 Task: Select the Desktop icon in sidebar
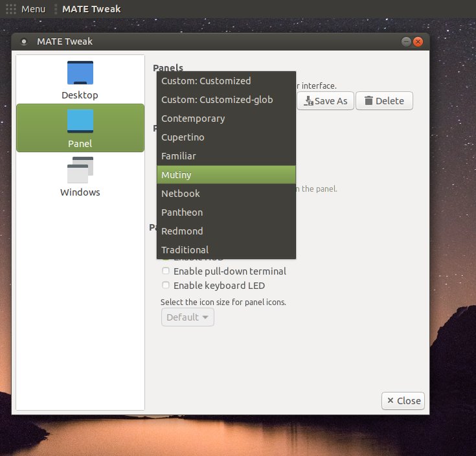(80, 73)
